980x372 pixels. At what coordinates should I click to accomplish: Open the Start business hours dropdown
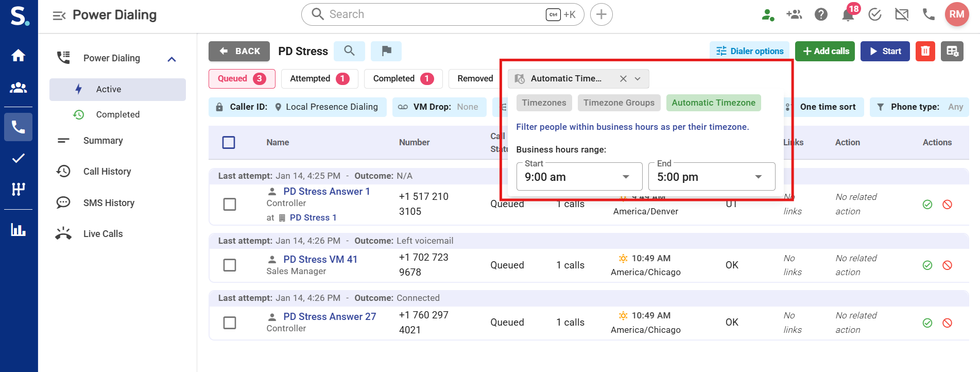(x=579, y=177)
